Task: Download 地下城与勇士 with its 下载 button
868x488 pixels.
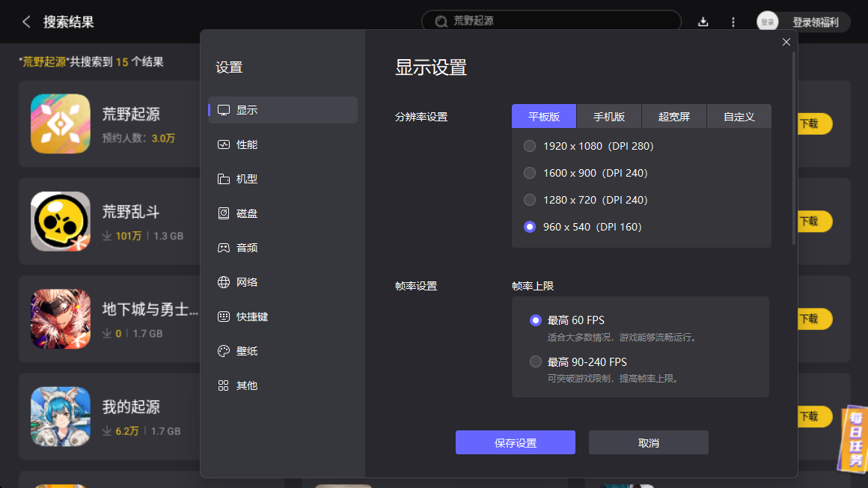Action: (x=815, y=319)
